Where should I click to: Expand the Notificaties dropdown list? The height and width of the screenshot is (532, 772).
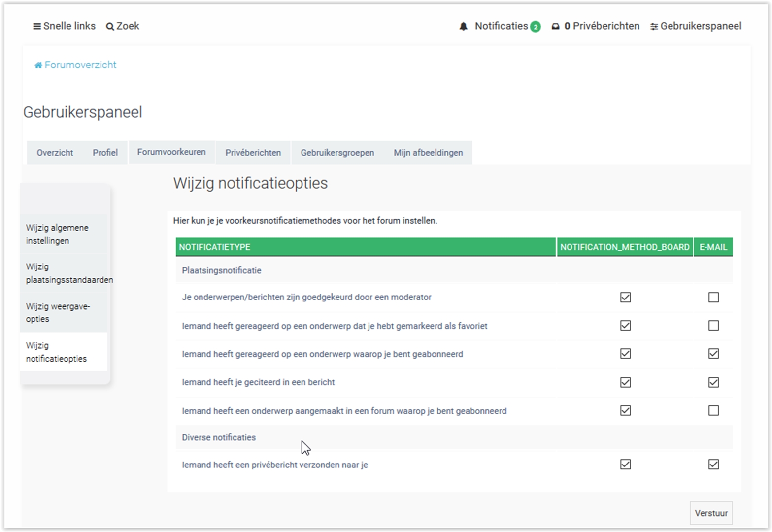[x=501, y=26]
